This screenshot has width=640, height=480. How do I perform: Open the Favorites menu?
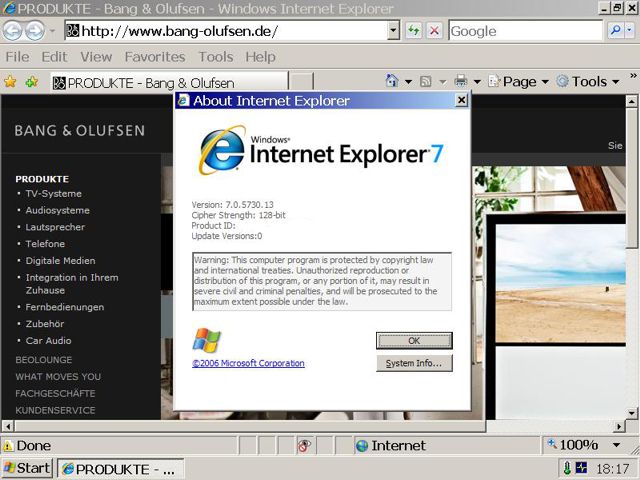point(155,57)
